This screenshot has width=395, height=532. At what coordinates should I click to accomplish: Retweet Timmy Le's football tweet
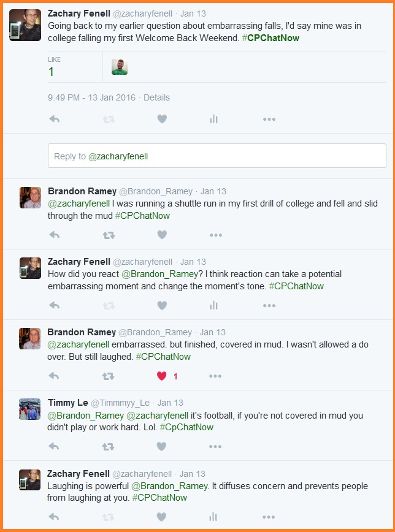(108, 447)
